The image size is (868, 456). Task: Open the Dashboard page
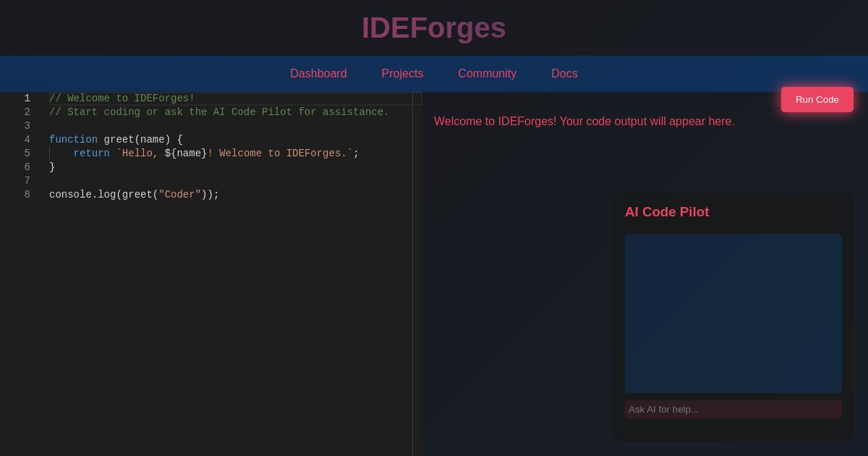pos(318,74)
